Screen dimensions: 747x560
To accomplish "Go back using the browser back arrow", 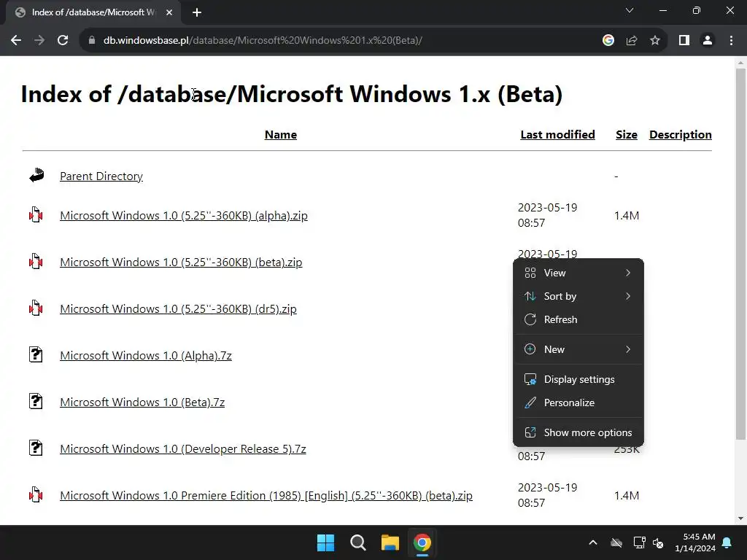I will tap(16, 41).
